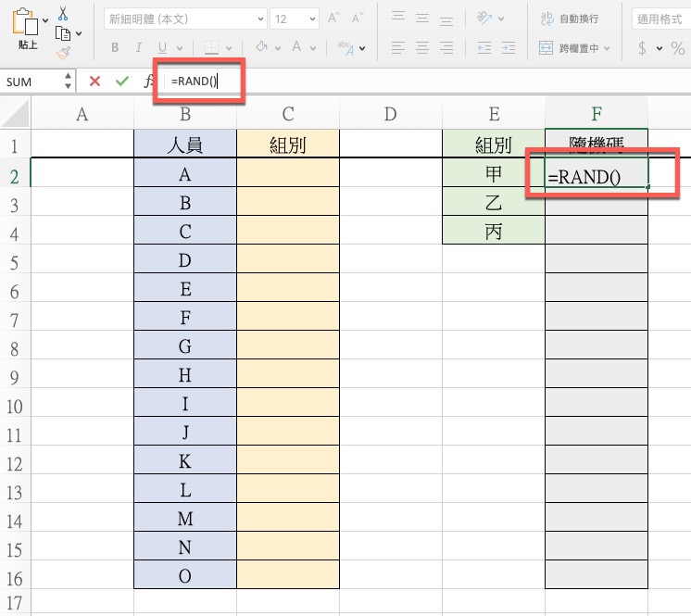Screen dimensions: 691x616
Task: Expand phonetic guide options arrow
Action: (x=362, y=48)
